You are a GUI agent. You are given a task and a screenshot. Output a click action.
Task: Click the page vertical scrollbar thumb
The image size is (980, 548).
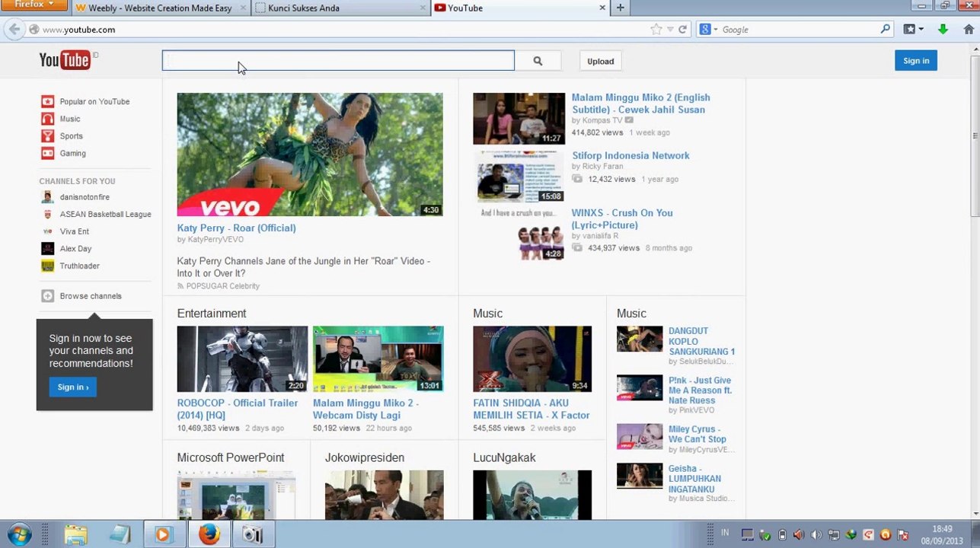975,135
